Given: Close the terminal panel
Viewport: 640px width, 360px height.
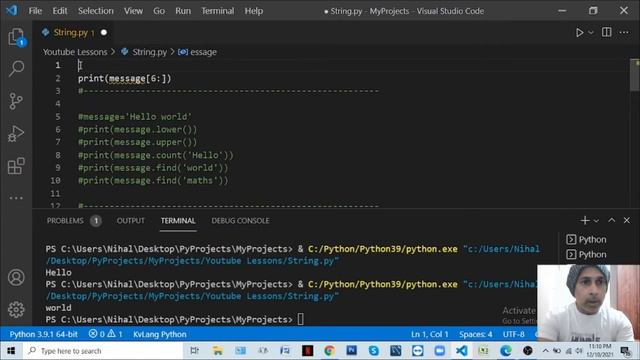Looking at the screenshot, I should pyautogui.click(x=627, y=220).
